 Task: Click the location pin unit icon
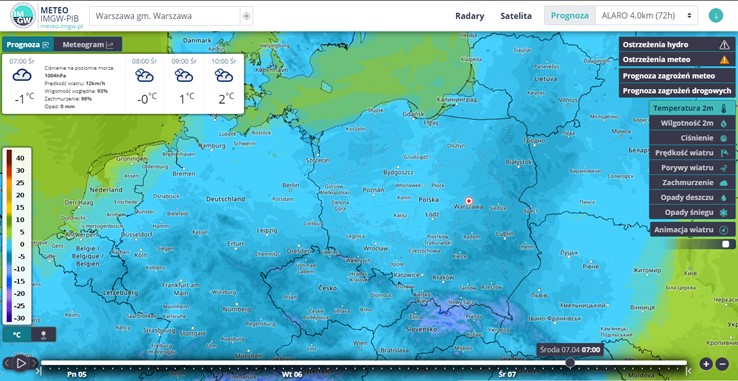tap(44, 334)
